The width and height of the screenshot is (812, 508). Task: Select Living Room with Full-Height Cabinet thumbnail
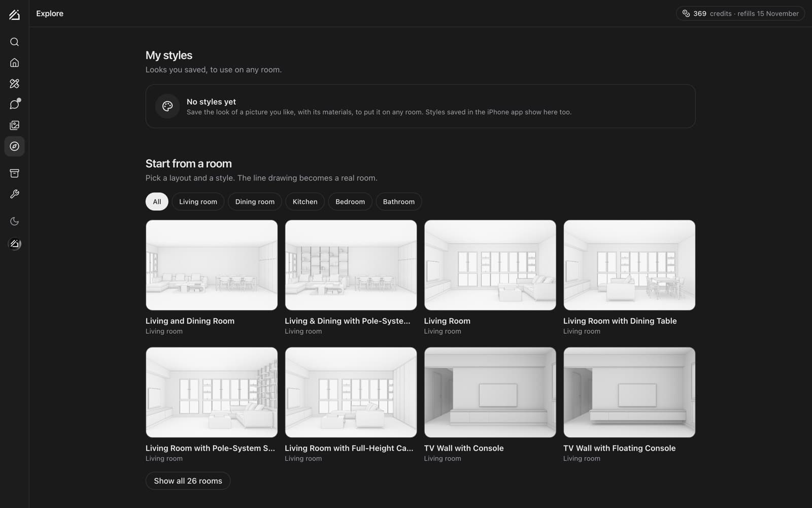[x=351, y=392]
